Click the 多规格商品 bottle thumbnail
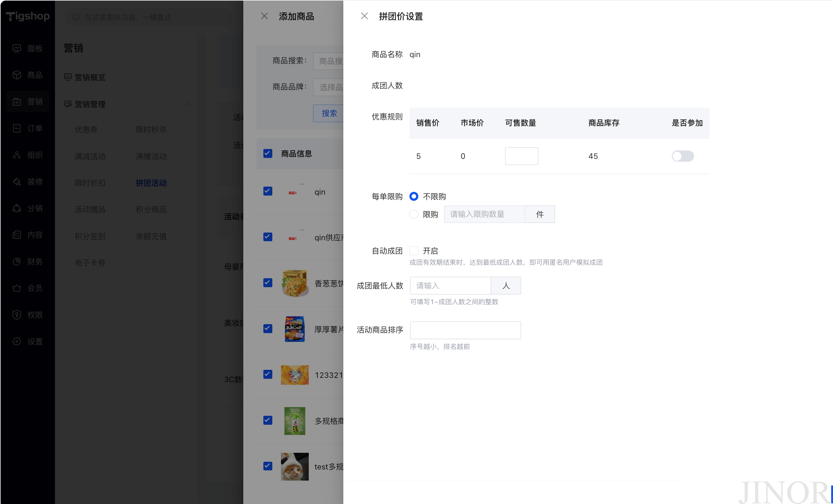 coord(295,420)
